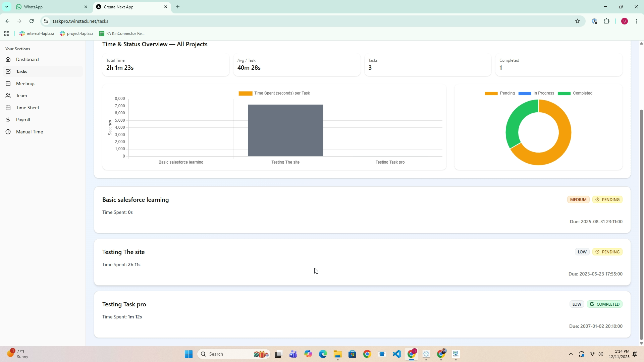Click the Manual Time clock icon
The height and width of the screenshot is (362, 644).
[x=8, y=132]
